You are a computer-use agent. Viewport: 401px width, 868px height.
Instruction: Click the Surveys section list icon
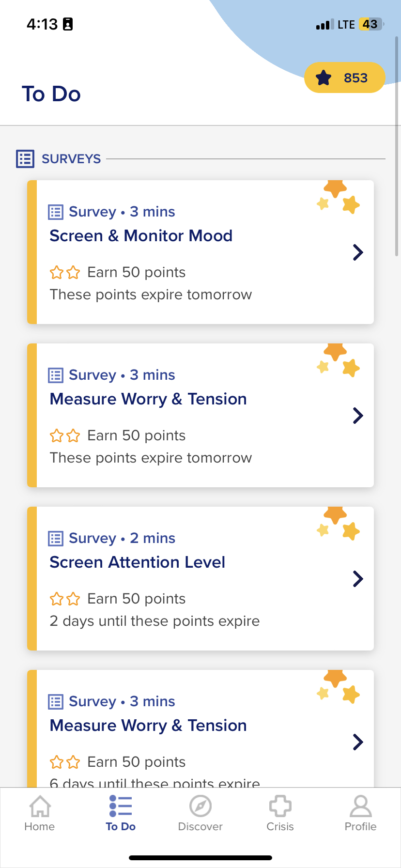[25, 159]
